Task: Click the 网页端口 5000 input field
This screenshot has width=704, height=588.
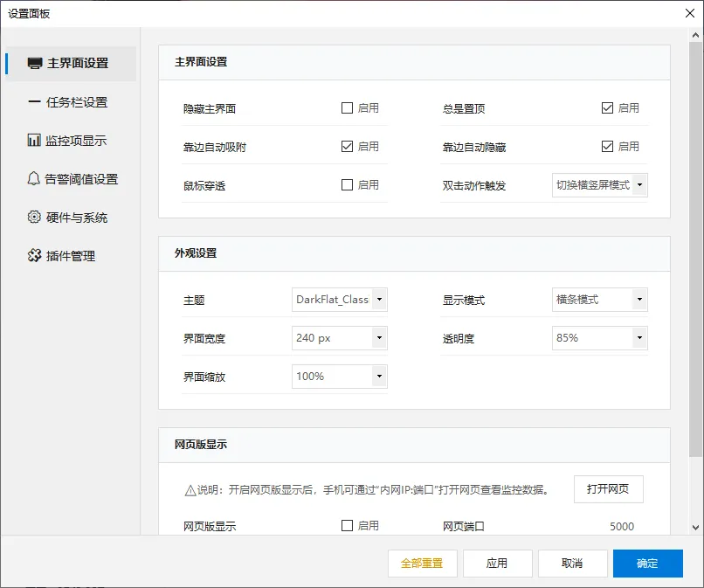Action: click(x=611, y=526)
